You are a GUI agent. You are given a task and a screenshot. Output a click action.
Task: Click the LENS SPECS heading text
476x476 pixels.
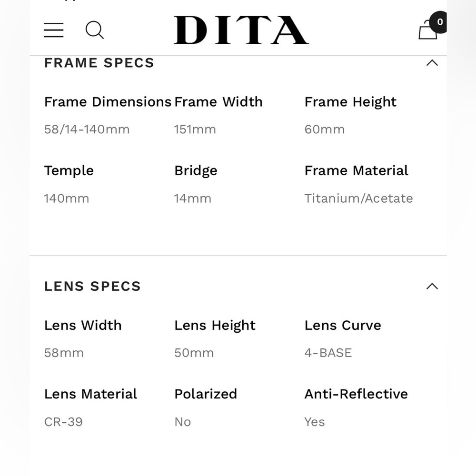click(92, 286)
